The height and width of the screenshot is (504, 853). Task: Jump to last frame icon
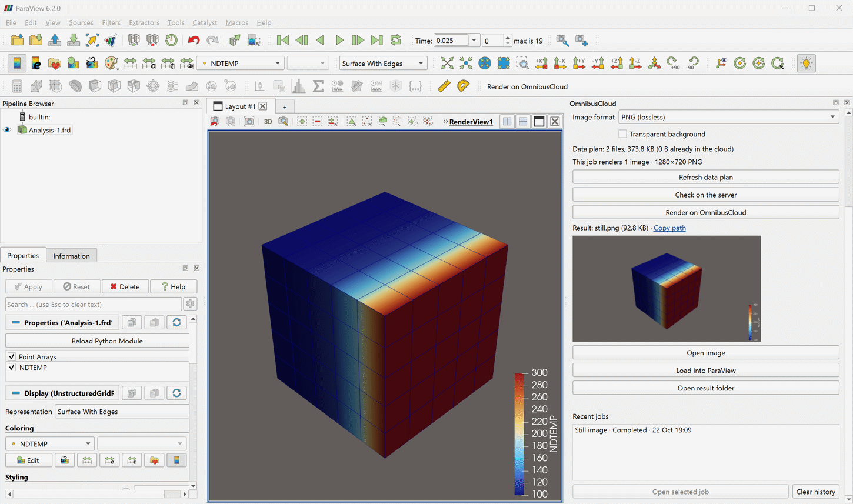click(376, 40)
